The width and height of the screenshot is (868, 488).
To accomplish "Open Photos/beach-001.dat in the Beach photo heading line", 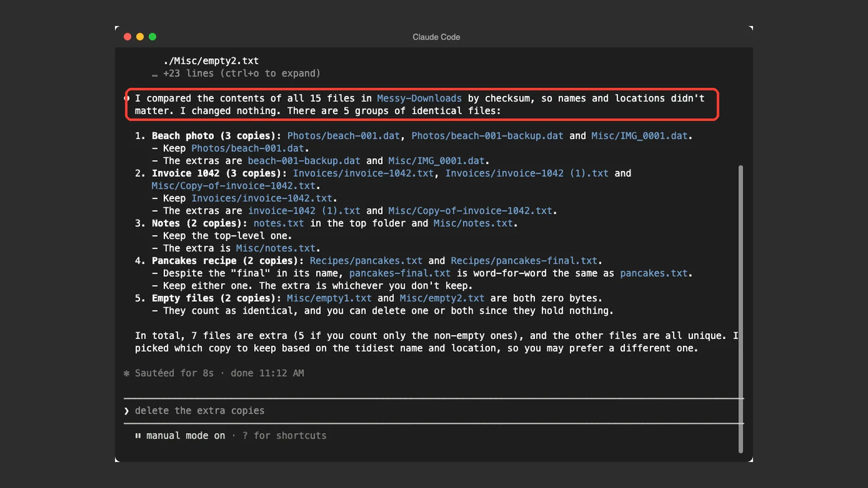I will pyautogui.click(x=343, y=136).
